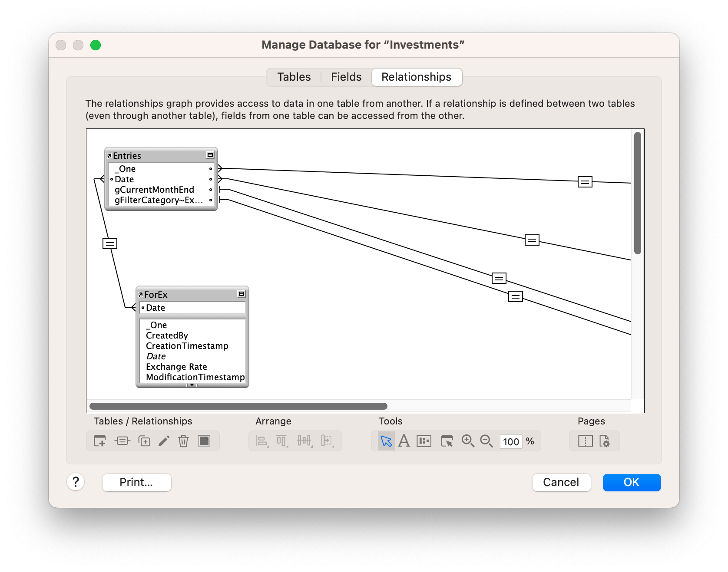This screenshot has width=728, height=572.
Task: Click the Print... button
Action: (x=136, y=482)
